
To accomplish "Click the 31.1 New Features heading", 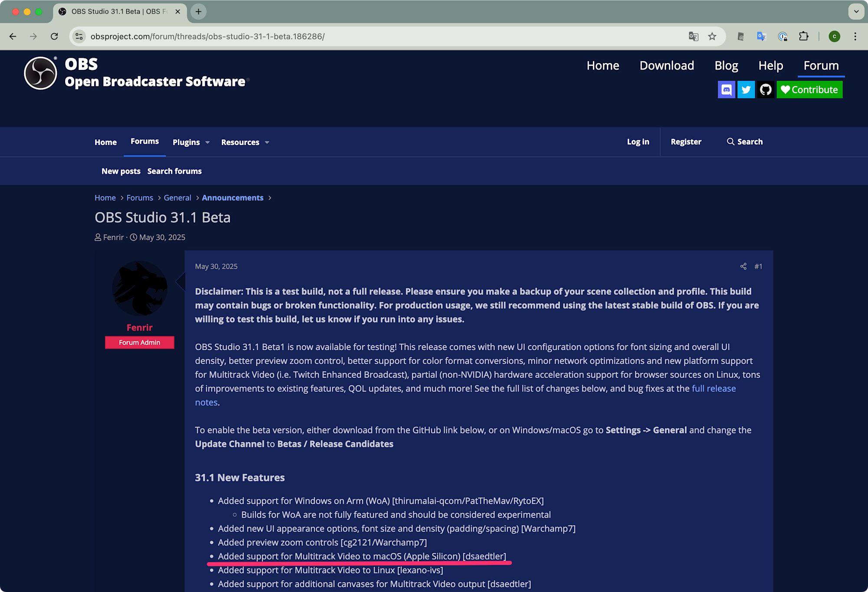I will 240,477.
